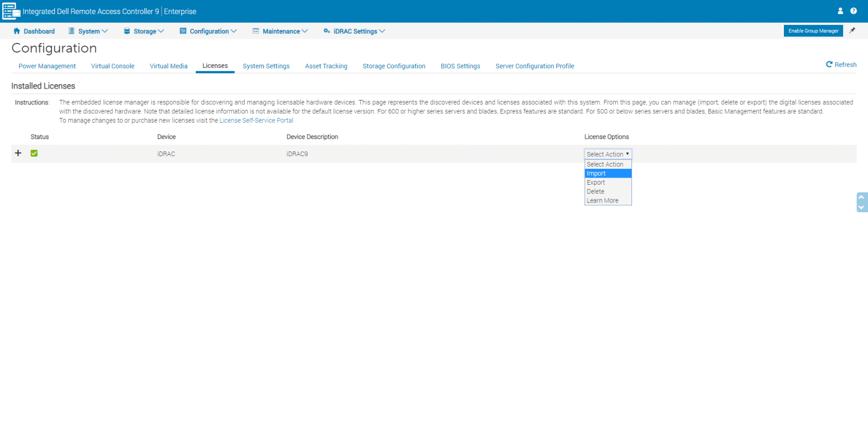Click the Status column header
This screenshot has height=424, width=868.
point(40,137)
